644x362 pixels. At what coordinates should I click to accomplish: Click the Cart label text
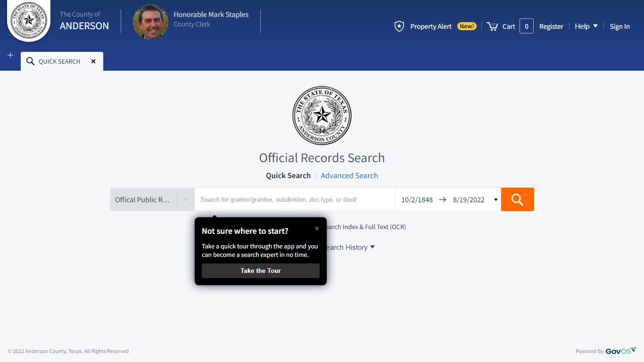coord(509,26)
